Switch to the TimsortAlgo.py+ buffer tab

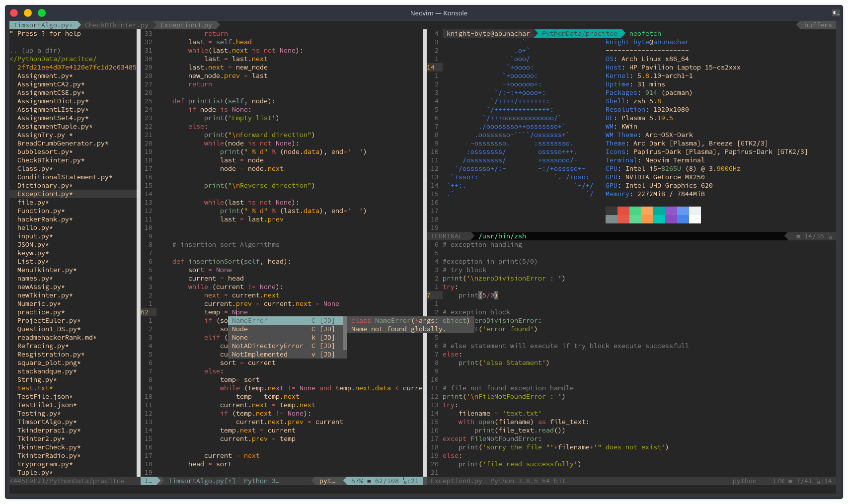(43, 25)
